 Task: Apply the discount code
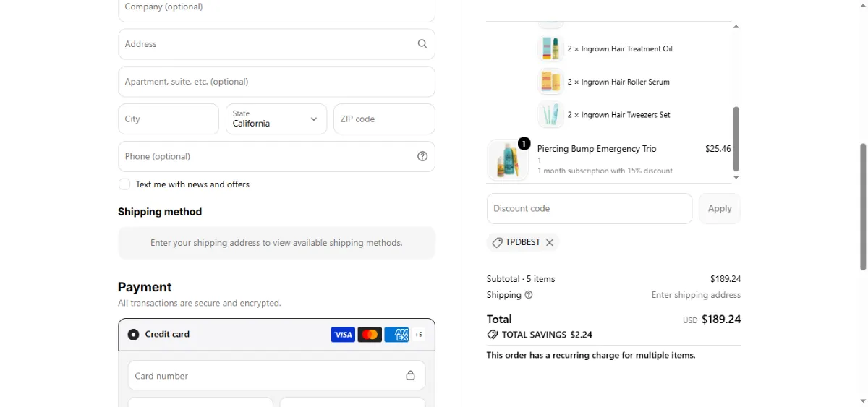720,208
